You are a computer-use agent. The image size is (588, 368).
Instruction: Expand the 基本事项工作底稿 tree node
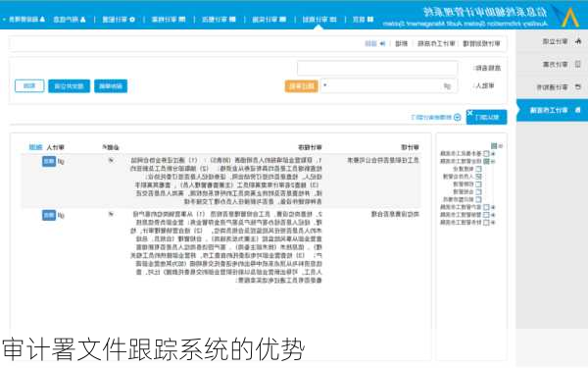[493, 154]
